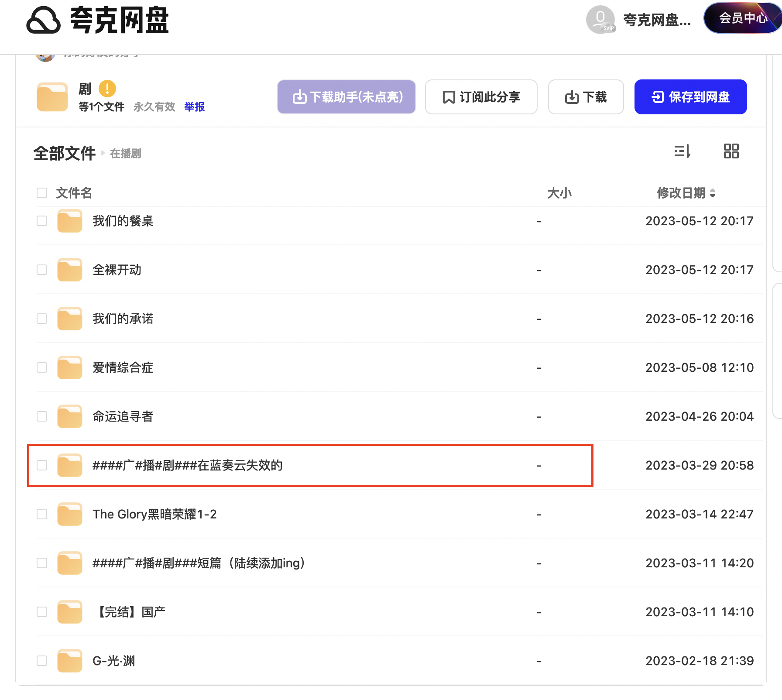Open the 【完结】国产 folder

point(130,612)
